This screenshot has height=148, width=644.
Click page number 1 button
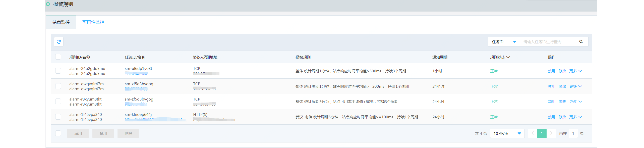point(542,133)
